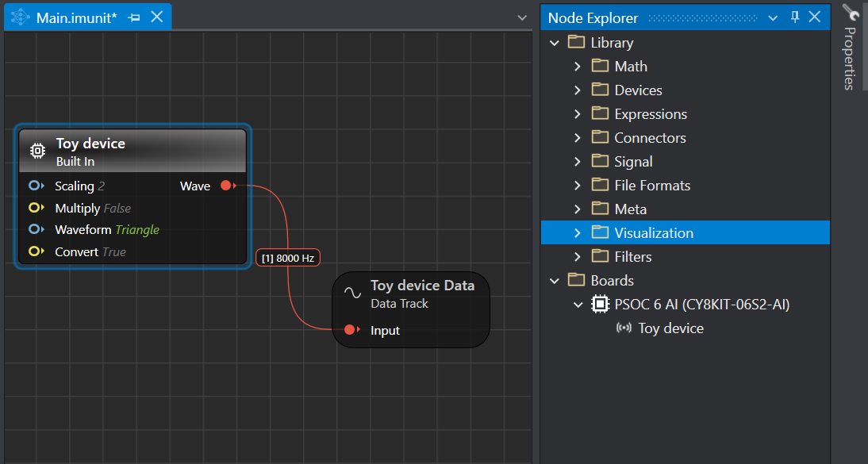Expand the Connectors folder
Image resolution: width=868 pixels, height=464 pixels.
(578, 138)
